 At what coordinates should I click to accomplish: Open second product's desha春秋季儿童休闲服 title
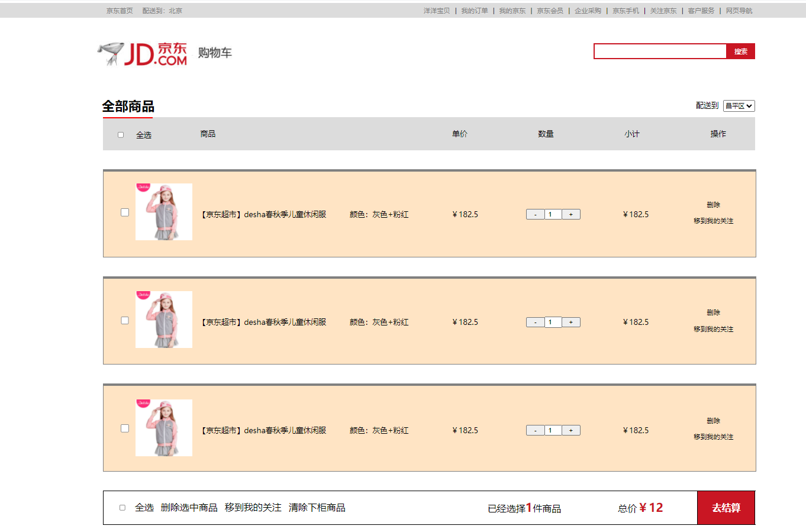pos(263,323)
